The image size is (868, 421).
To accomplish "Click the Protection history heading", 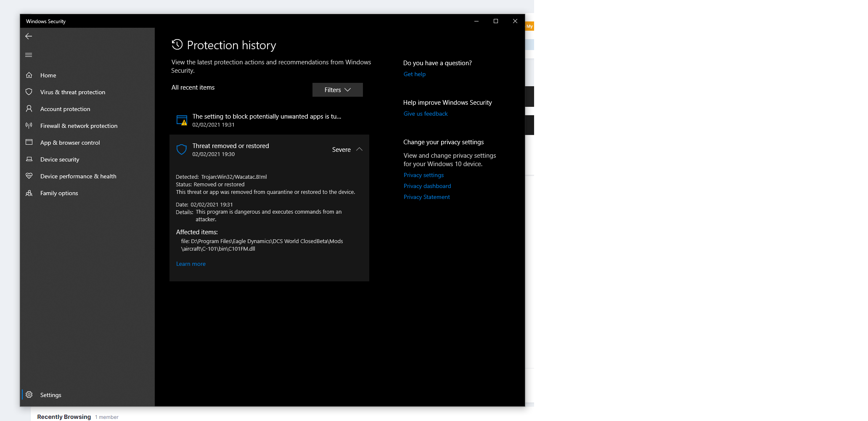I will (x=231, y=45).
